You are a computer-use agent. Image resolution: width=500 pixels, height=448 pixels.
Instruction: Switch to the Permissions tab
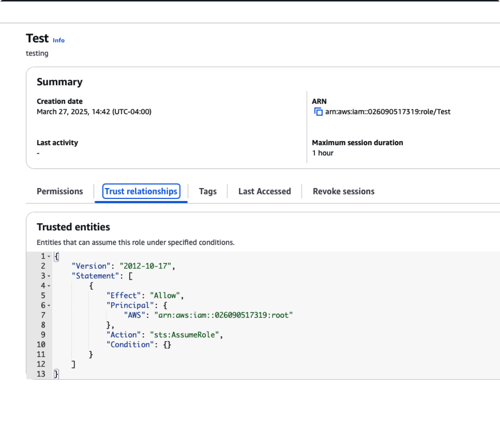pos(60,191)
